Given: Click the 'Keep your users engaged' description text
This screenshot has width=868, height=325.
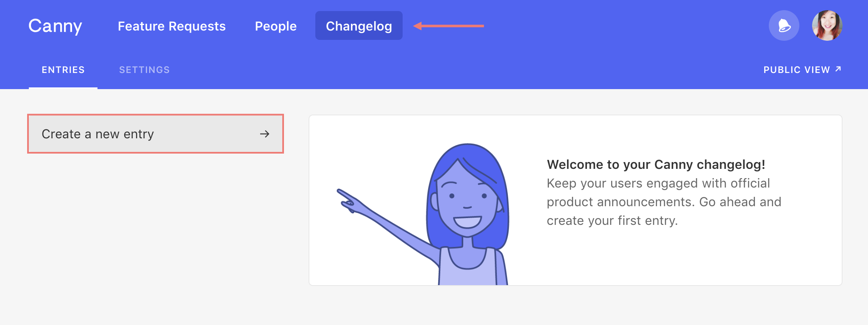Looking at the screenshot, I should point(664,202).
